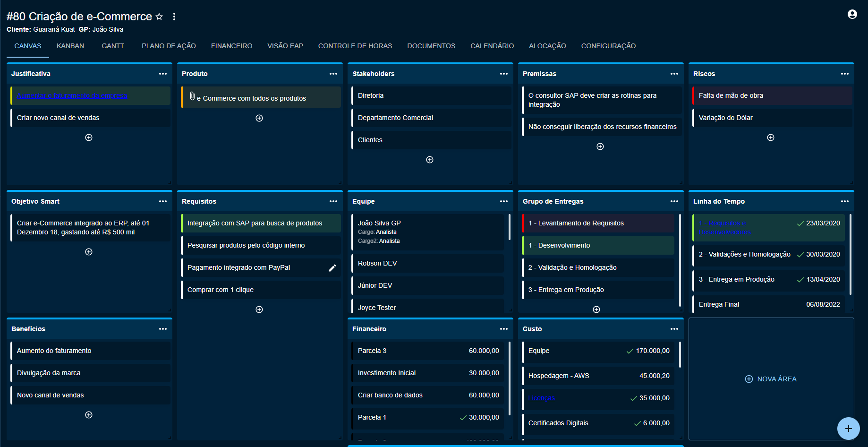This screenshot has height=447, width=868.
Task: Select 1 - Levantamento de Requisitos card
Action: tap(598, 223)
